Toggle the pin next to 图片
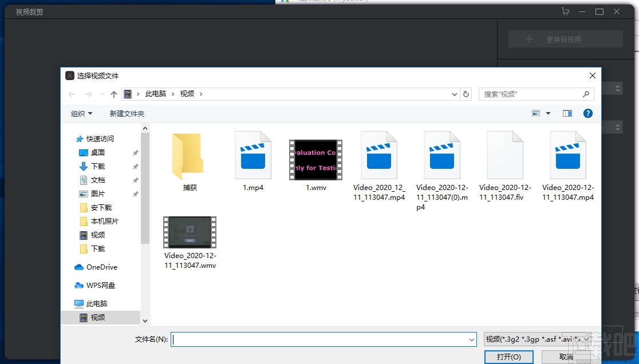This screenshot has width=639, height=364. pyautogui.click(x=136, y=193)
